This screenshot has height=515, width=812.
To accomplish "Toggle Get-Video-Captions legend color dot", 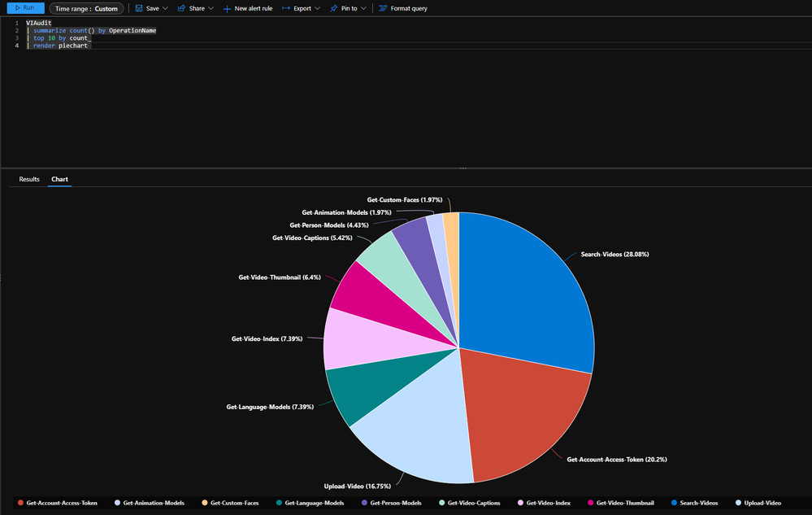I will click(441, 503).
